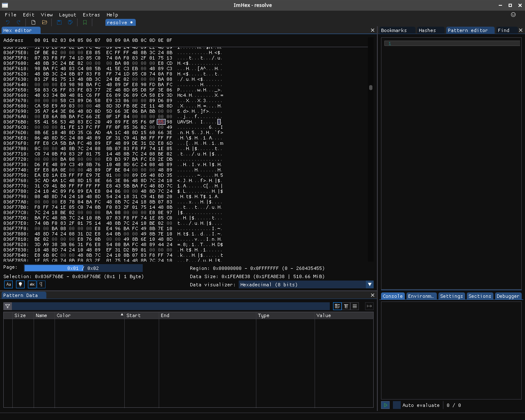The image size is (525, 420).
Task: Open the Extras menu
Action: [91, 15]
